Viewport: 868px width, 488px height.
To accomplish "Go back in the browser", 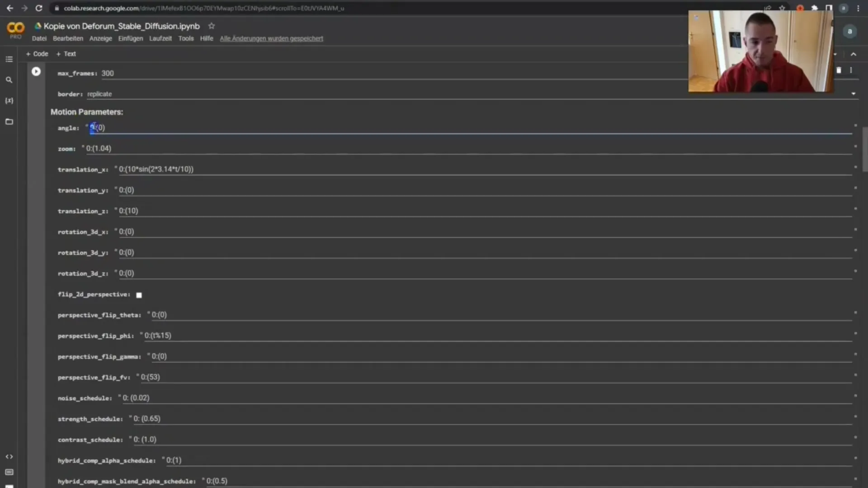I will click(x=9, y=8).
